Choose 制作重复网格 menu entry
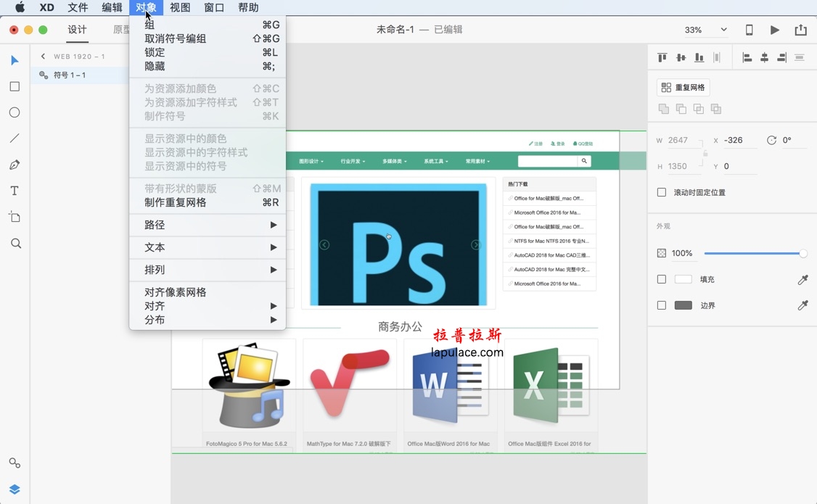 208,202
